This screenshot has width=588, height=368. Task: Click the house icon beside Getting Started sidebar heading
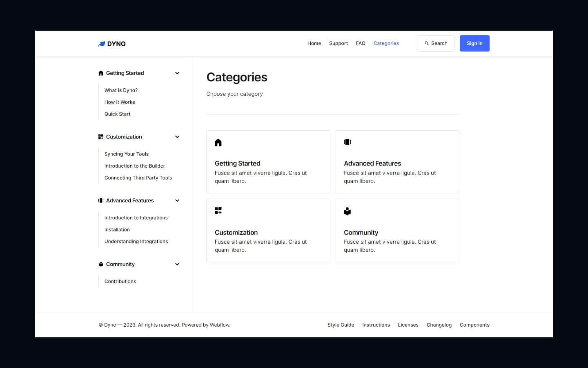[101, 73]
